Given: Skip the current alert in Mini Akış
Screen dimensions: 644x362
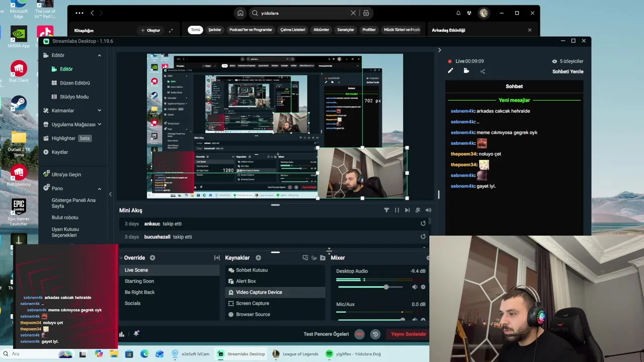Looking at the screenshot, I should point(407,210).
